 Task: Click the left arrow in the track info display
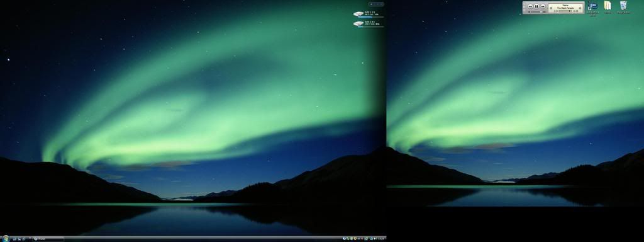pos(551,8)
